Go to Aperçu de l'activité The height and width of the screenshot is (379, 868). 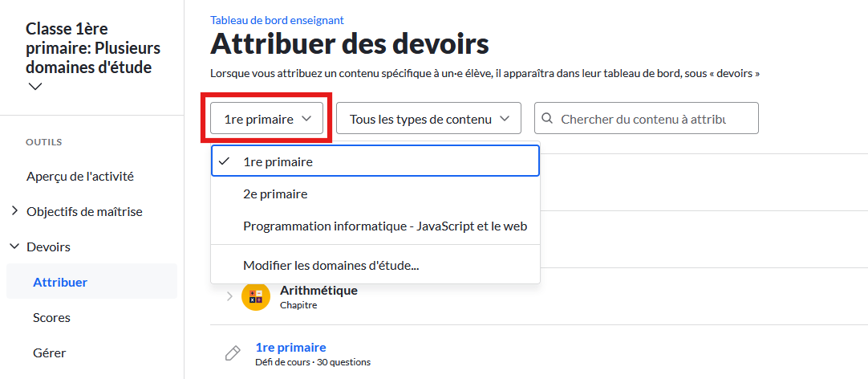pos(80,177)
